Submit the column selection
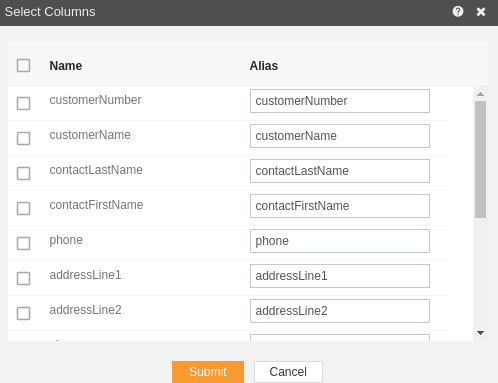Viewport: 498px width, 383px height. (208, 372)
